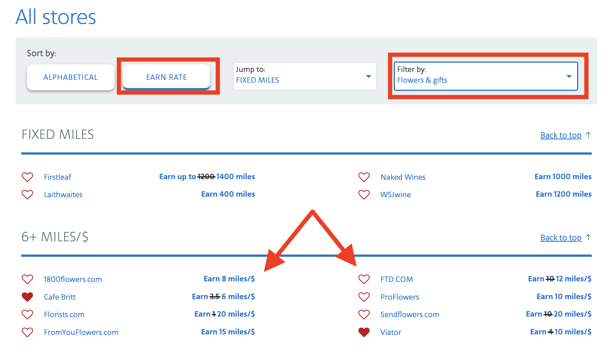Open the Jump to dropdown

(x=305, y=76)
